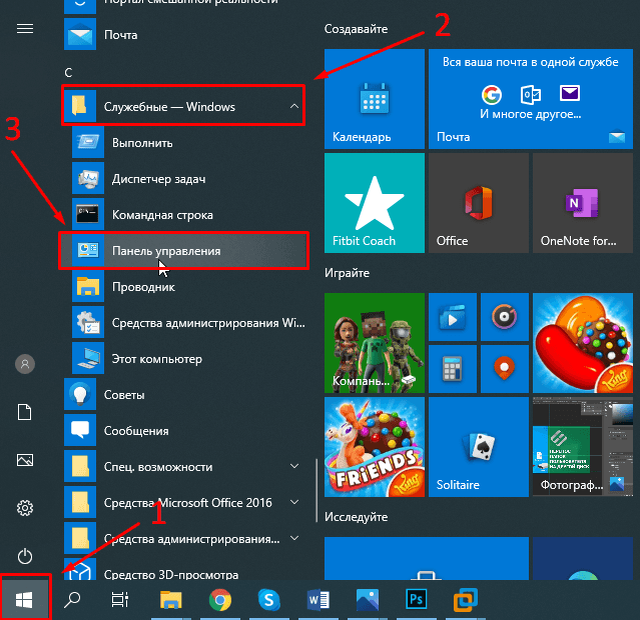Open the Solitaire tile
This screenshot has width=640, height=620.
pyautogui.click(x=478, y=447)
